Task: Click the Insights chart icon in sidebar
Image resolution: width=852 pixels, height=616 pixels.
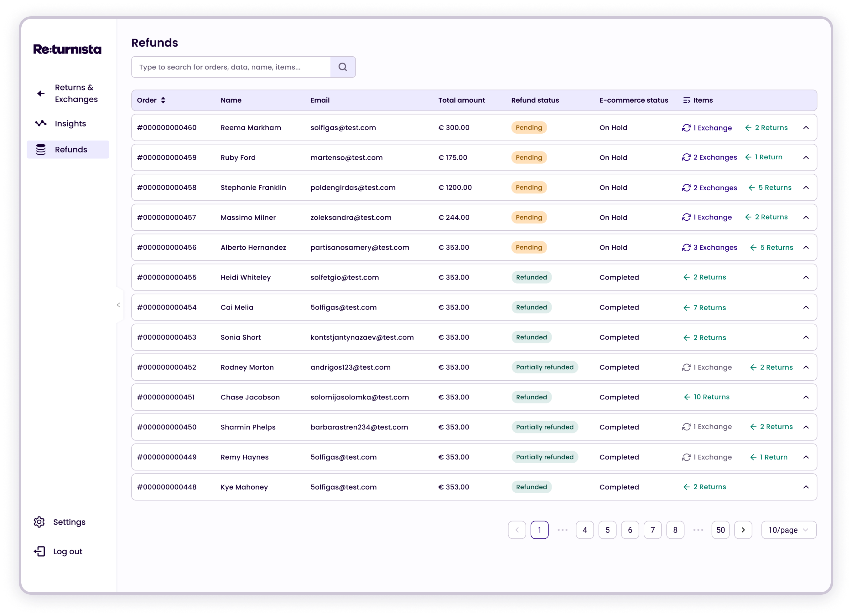Action: [41, 124]
